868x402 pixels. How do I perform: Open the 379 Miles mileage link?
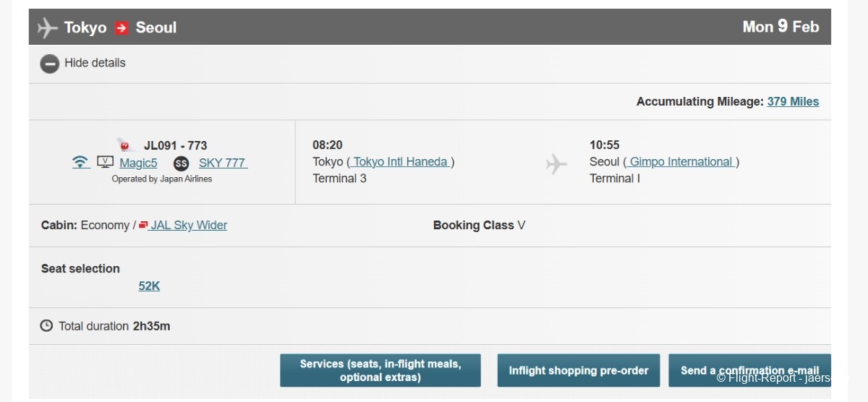(793, 102)
